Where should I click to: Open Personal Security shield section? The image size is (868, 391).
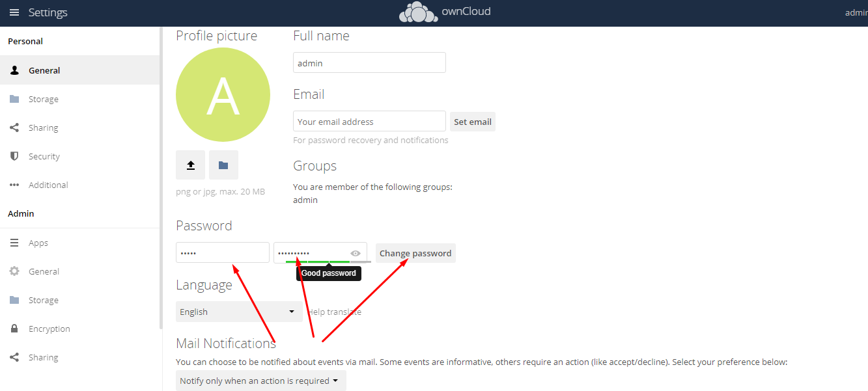[x=44, y=157]
